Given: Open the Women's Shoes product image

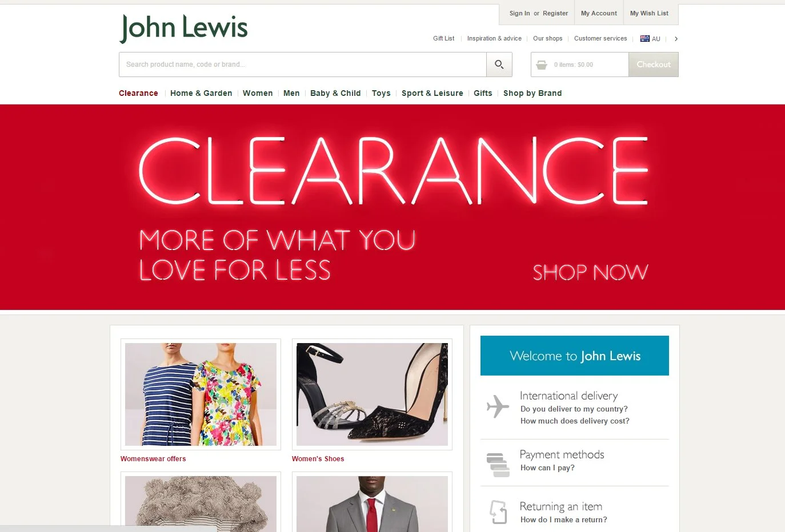Looking at the screenshot, I should [x=372, y=394].
